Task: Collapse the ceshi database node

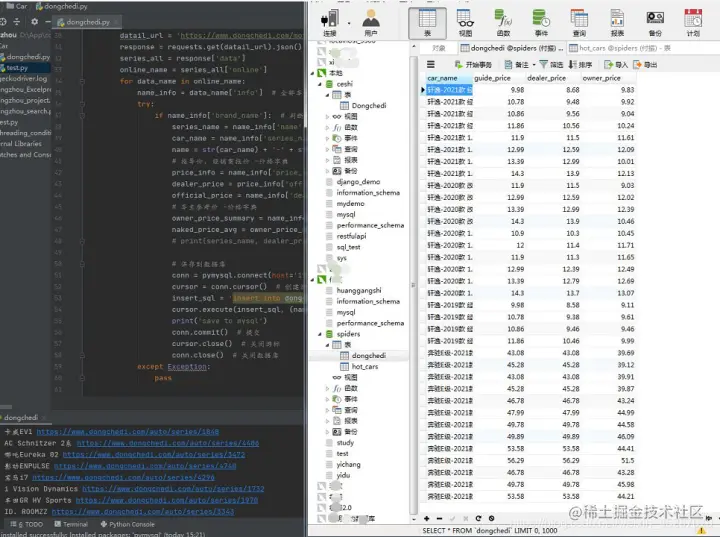Action: point(320,84)
